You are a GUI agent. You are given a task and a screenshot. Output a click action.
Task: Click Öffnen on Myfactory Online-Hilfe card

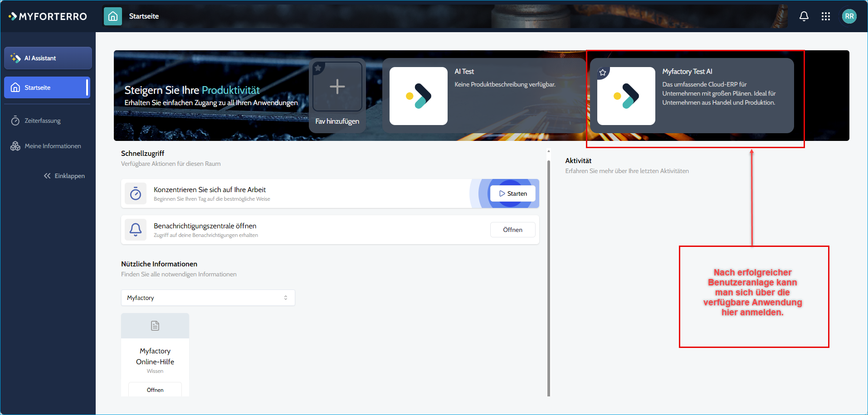click(x=155, y=390)
